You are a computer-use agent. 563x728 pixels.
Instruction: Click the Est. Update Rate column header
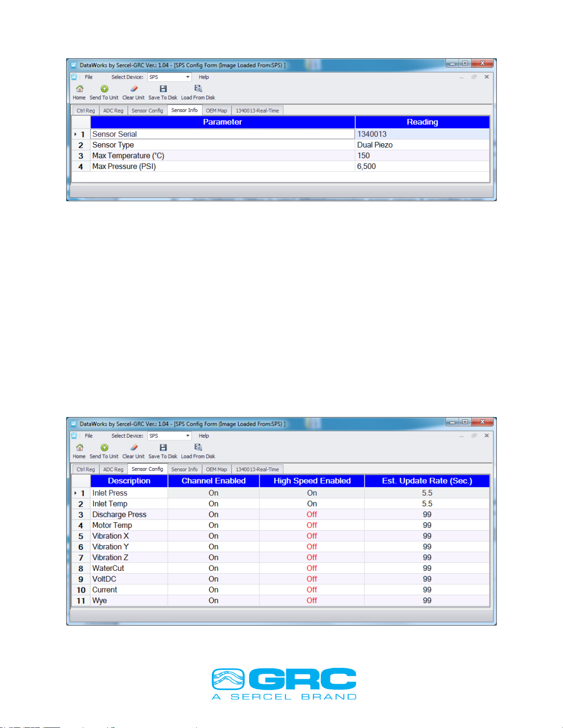[427, 481]
